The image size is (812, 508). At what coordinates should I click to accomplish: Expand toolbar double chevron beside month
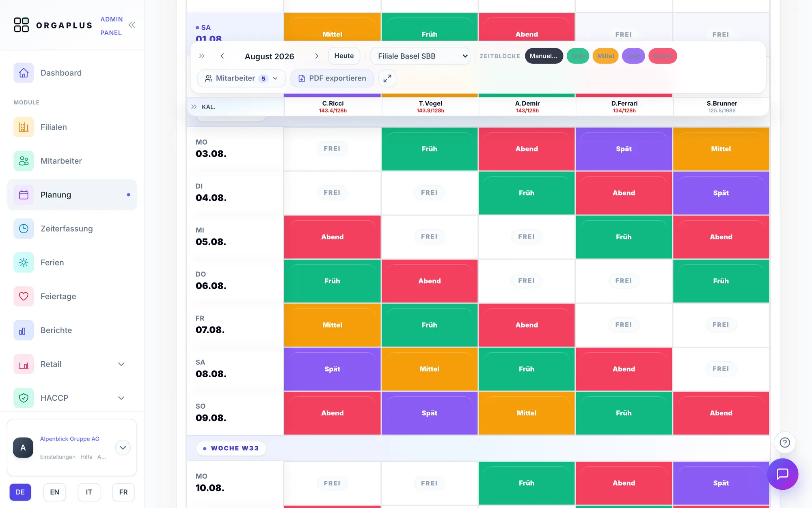pos(202,56)
